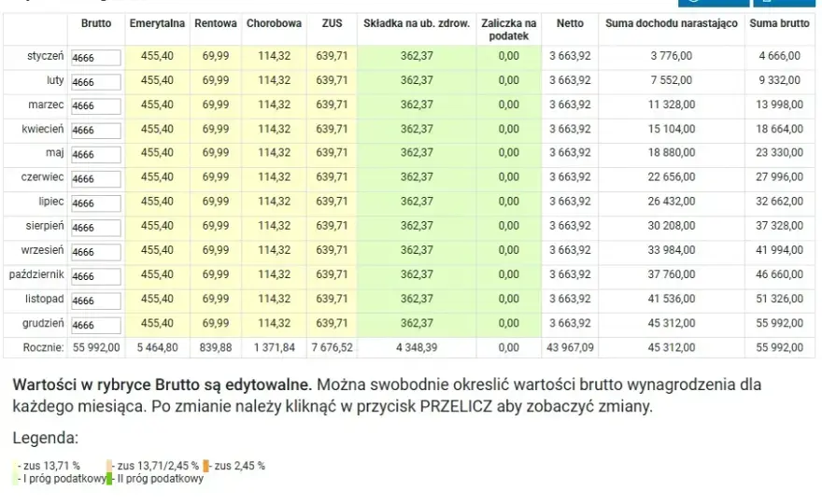Select the Rocznie row label

(x=44, y=347)
